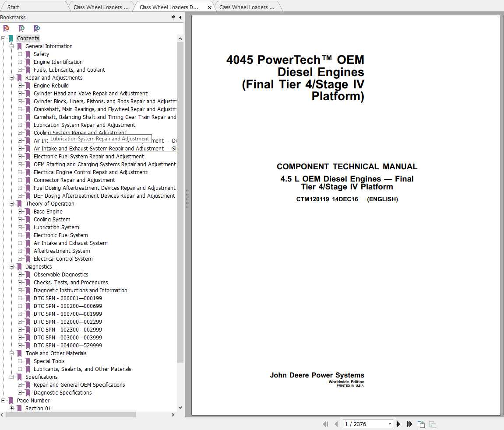504x430 pixels.
Task: Collapse the Diagnostics node
Action: coord(11,266)
